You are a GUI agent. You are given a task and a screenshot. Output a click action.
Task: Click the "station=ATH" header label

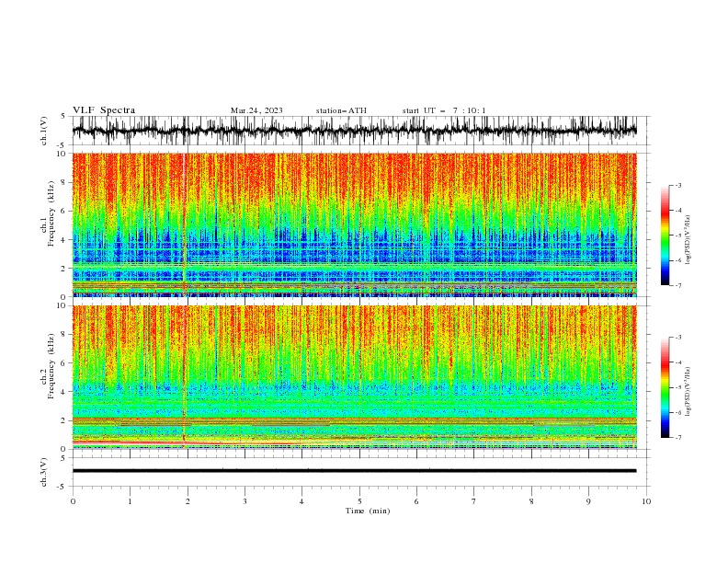[x=341, y=110]
